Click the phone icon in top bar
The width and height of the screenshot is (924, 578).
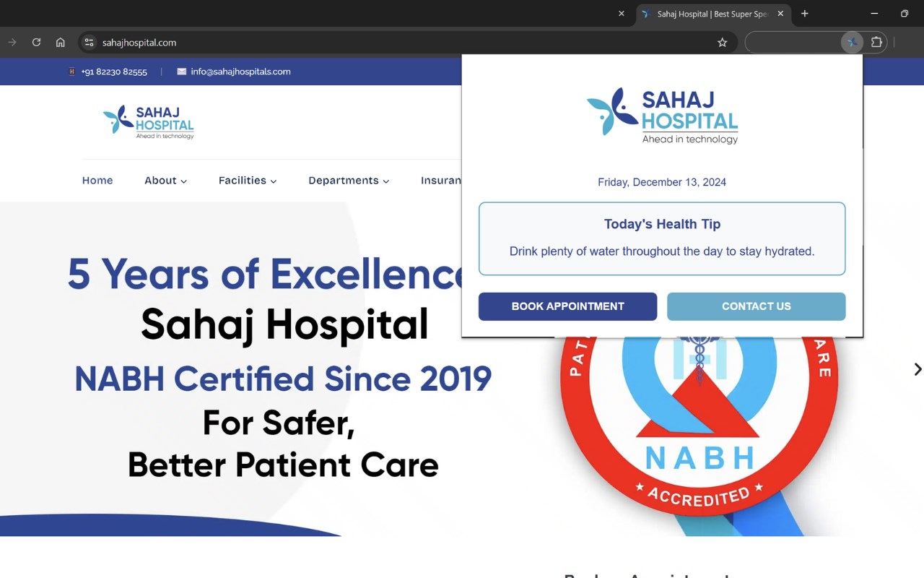tap(71, 72)
